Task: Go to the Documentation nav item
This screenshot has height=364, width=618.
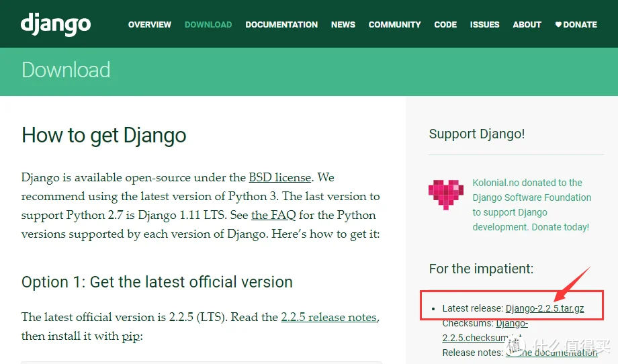Action: click(281, 24)
